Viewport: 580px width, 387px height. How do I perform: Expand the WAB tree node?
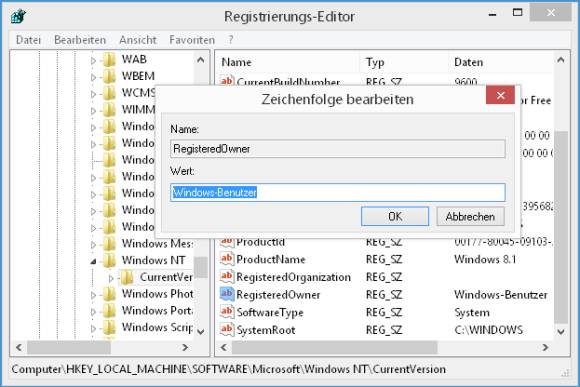coord(93,60)
